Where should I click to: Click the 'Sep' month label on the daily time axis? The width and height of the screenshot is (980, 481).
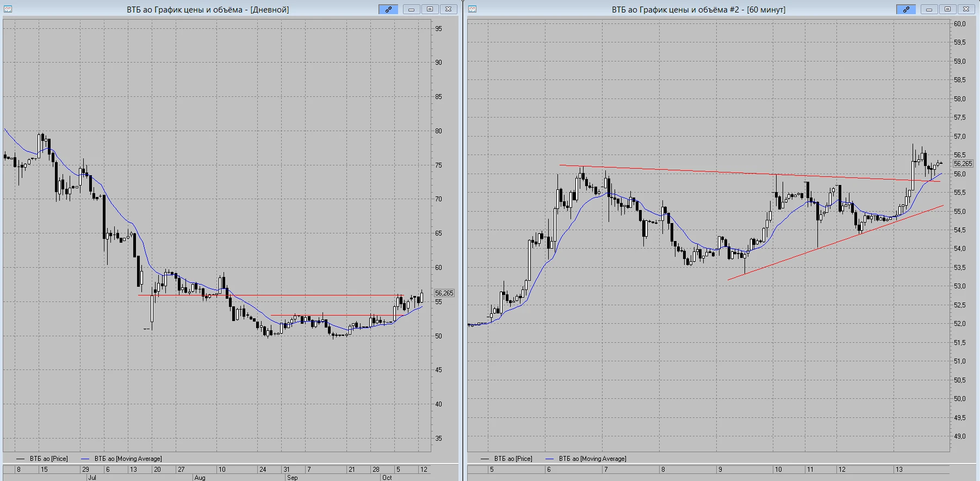pyautogui.click(x=293, y=478)
